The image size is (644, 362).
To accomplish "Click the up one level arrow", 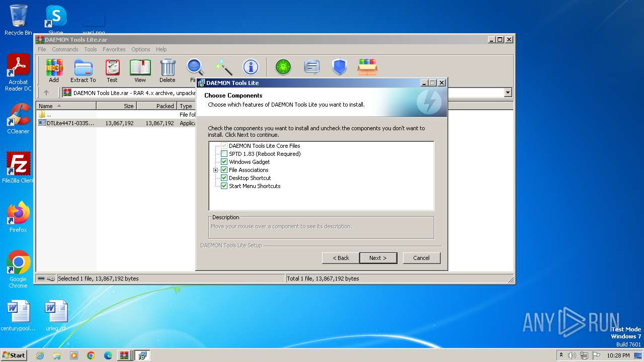I will tap(46, 93).
